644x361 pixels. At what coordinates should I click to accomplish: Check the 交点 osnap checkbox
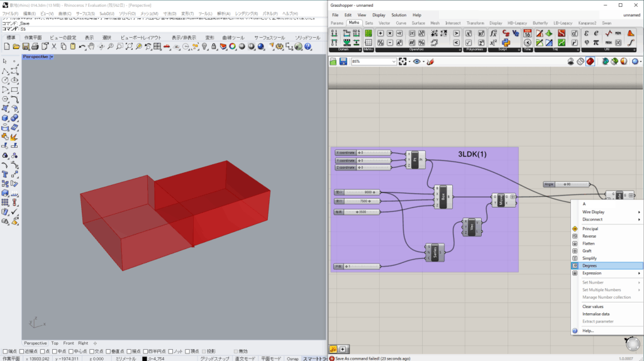coord(91,351)
